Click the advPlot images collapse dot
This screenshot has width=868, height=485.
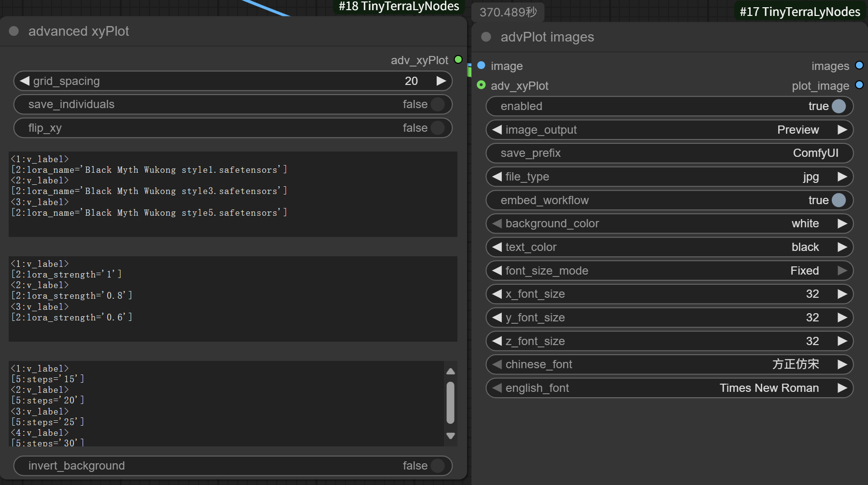[486, 37]
